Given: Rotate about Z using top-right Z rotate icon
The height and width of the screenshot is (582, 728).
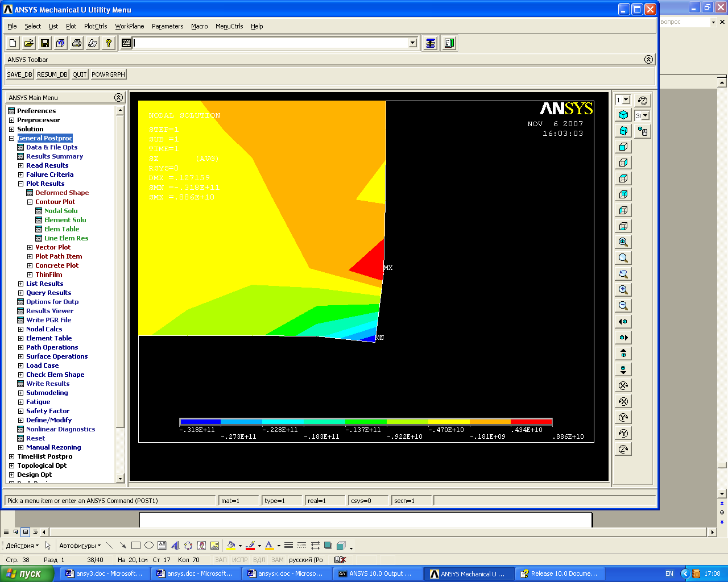Looking at the screenshot, I should click(x=643, y=101).
